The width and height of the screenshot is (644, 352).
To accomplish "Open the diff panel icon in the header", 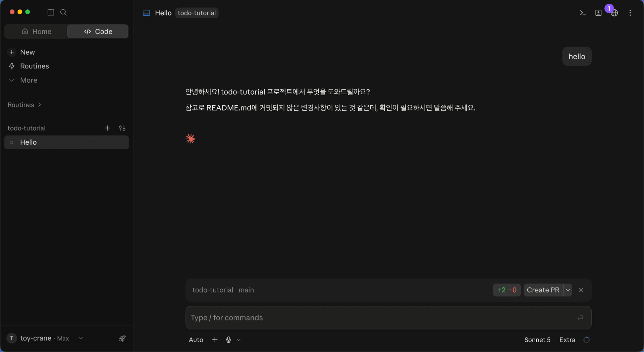I will tap(598, 13).
